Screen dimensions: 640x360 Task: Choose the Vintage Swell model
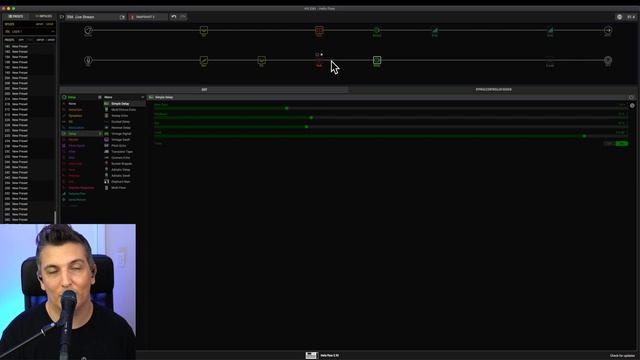[x=121, y=140]
